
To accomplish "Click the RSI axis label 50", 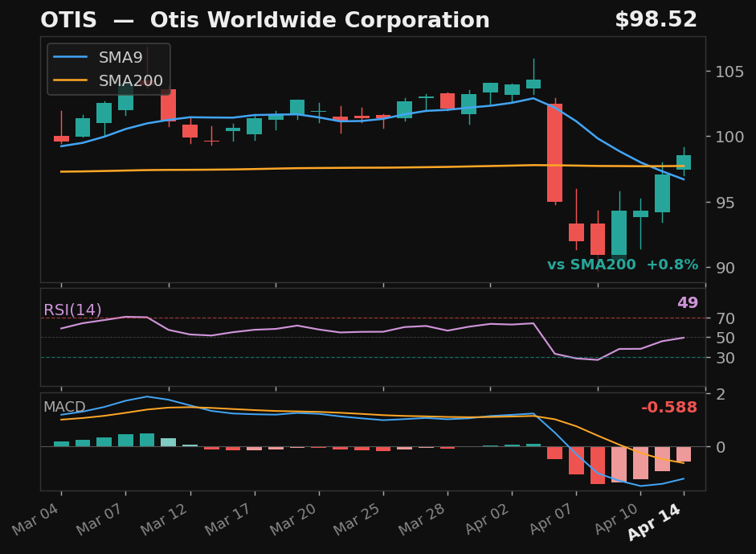I will pyautogui.click(x=725, y=339).
